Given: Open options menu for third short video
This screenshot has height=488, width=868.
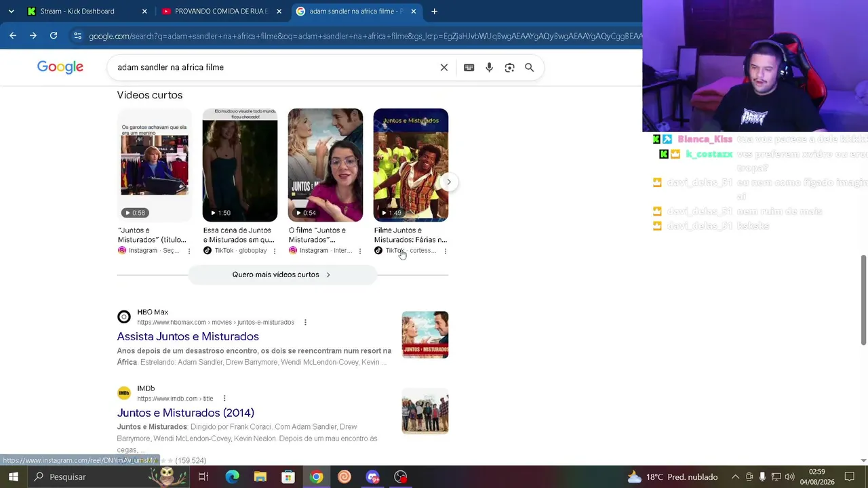Looking at the screenshot, I should 360,251.
